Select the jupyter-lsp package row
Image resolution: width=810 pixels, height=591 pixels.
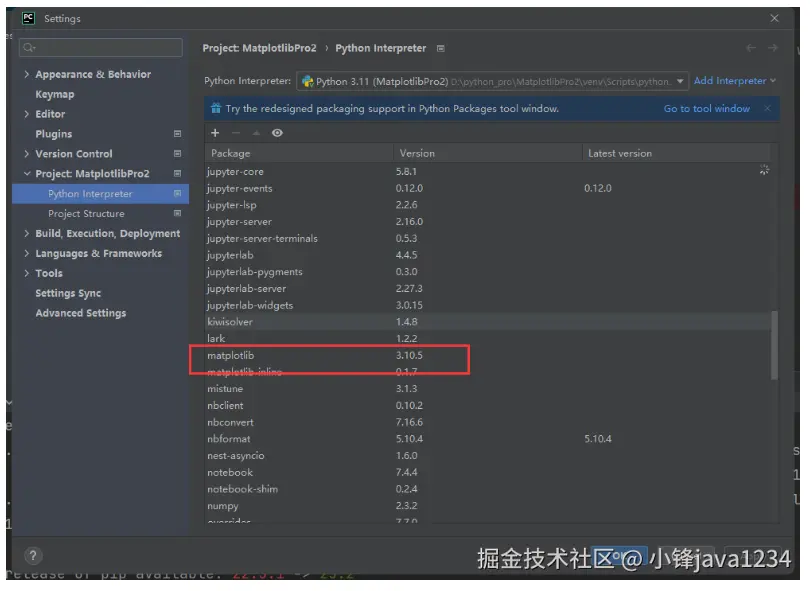click(x=487, y=205)
